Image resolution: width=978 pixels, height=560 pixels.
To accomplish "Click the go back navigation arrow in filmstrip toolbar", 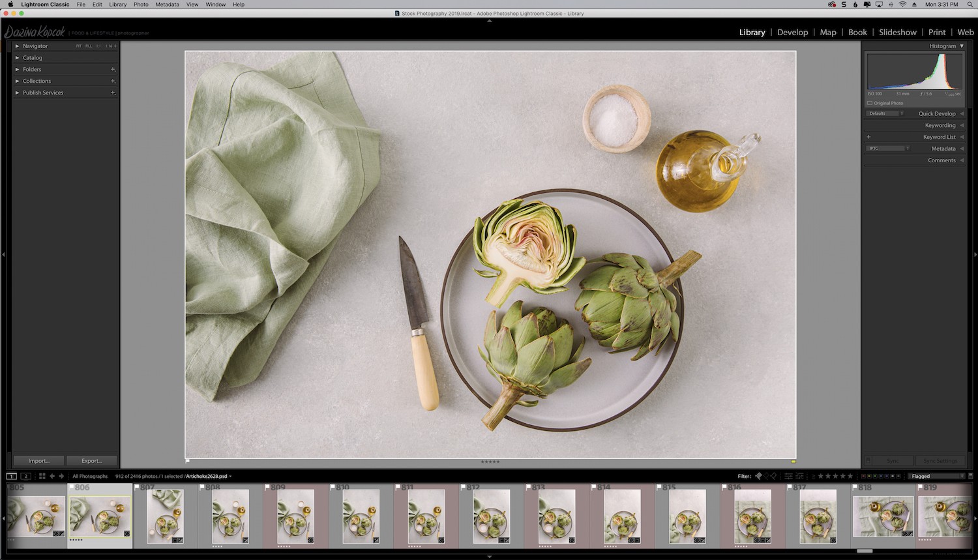I will tap(52, 476).
